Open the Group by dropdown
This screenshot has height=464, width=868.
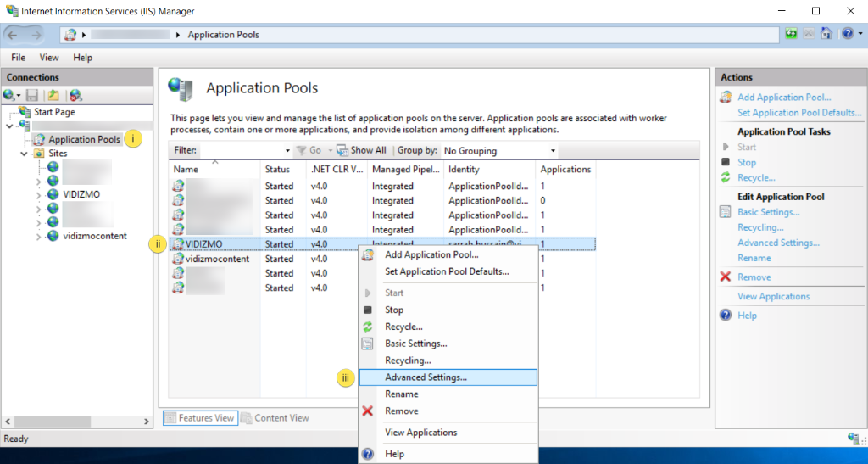[498, 150]
